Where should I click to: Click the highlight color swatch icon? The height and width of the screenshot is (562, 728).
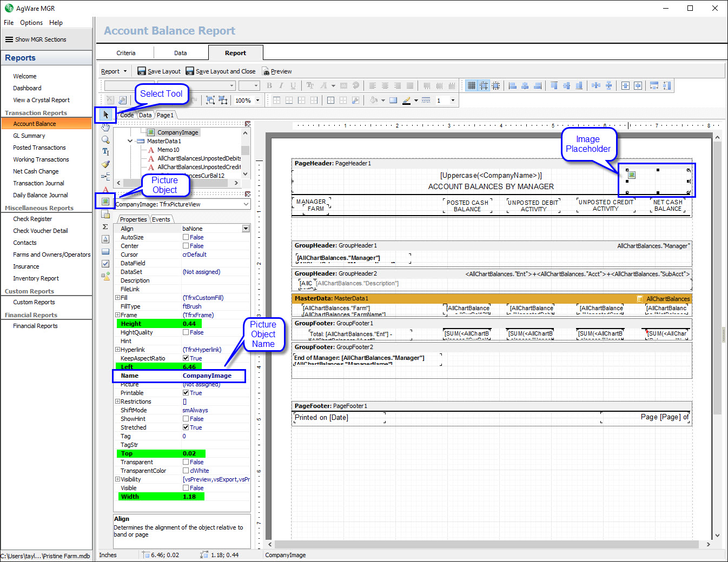pos(406,101)
